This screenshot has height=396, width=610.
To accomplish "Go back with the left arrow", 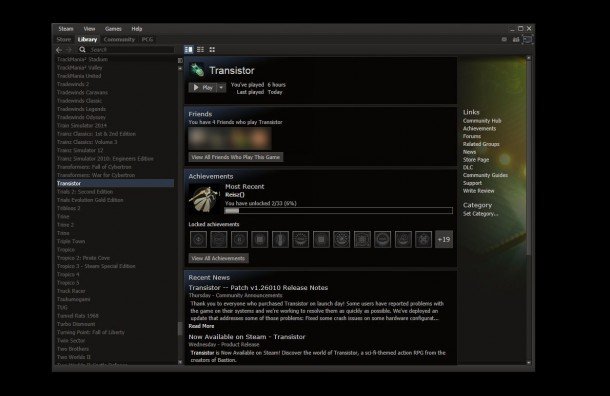I will (59, 50).
